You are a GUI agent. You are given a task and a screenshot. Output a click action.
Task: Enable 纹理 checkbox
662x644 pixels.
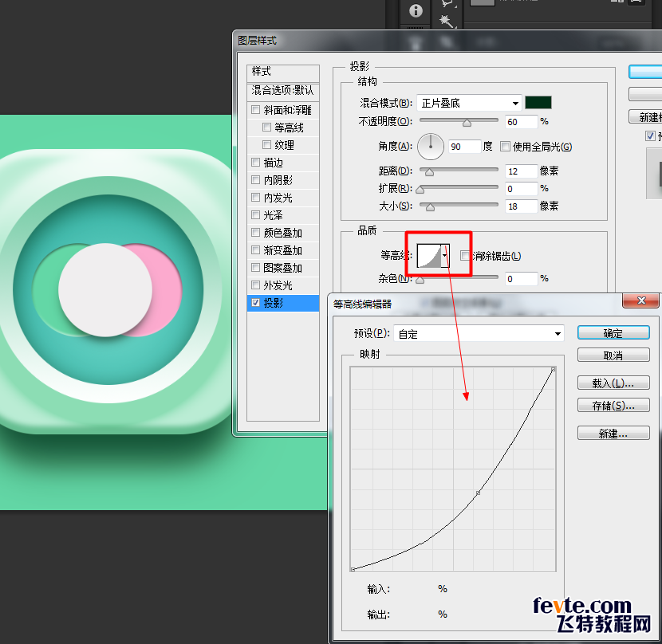click(x=266, y=145)
